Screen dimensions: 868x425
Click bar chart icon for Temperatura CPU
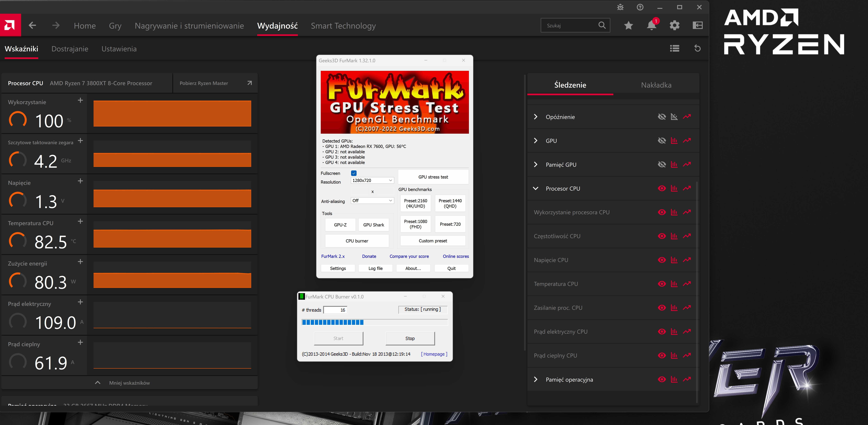point(674,284)
